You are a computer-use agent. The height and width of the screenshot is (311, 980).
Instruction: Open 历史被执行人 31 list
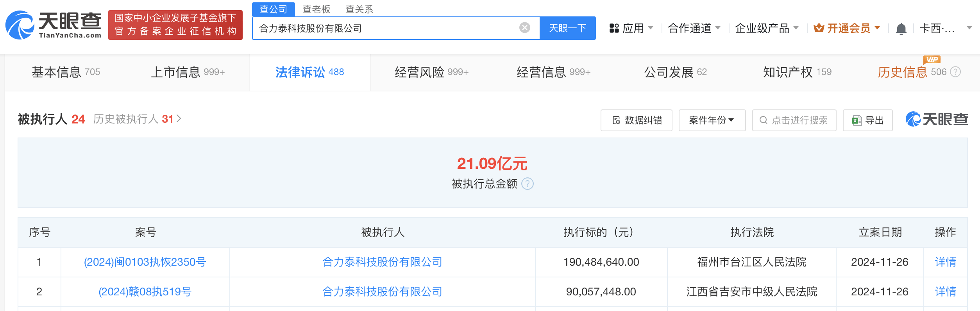137,119
